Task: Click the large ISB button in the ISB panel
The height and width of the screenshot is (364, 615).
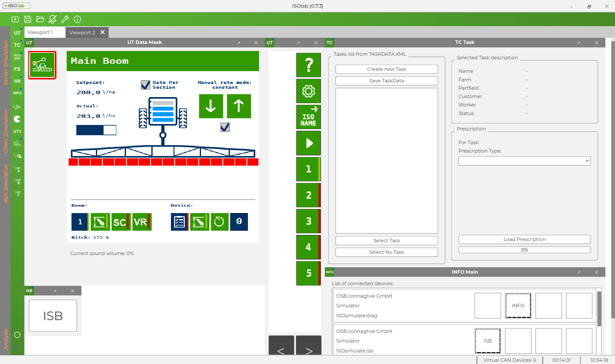Action: pyautogui.click(x=53, y=316)
